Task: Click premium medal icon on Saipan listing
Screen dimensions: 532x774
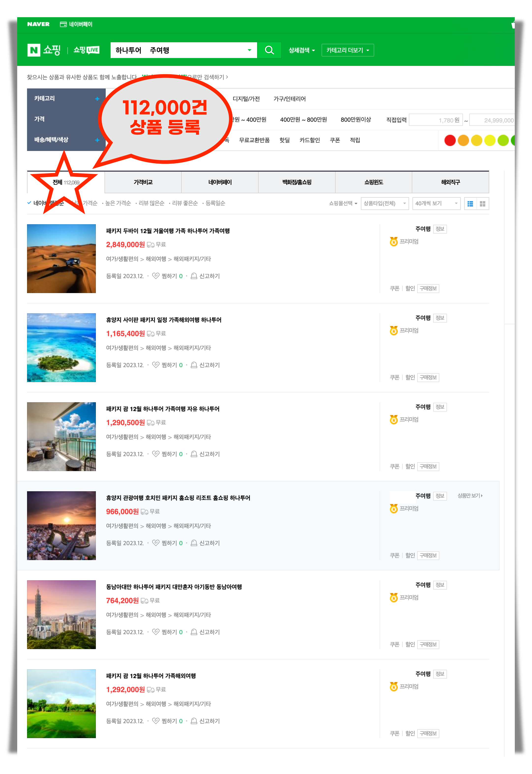Action: click(x=394, y=330)
